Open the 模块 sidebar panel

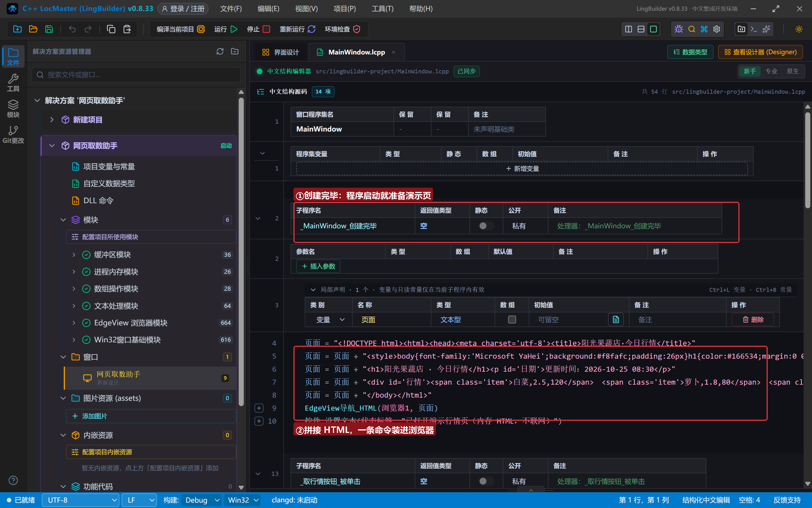pos(13,109)
